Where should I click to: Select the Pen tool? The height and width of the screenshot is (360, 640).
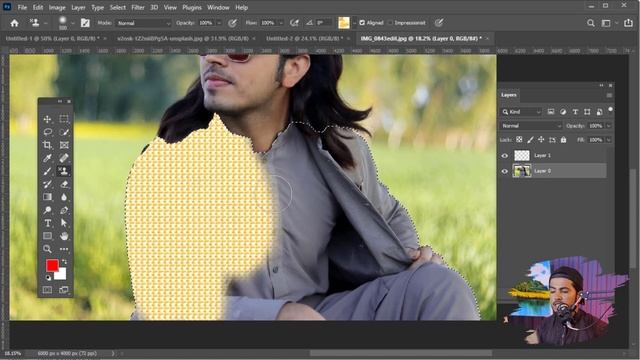tap(64, 210)
